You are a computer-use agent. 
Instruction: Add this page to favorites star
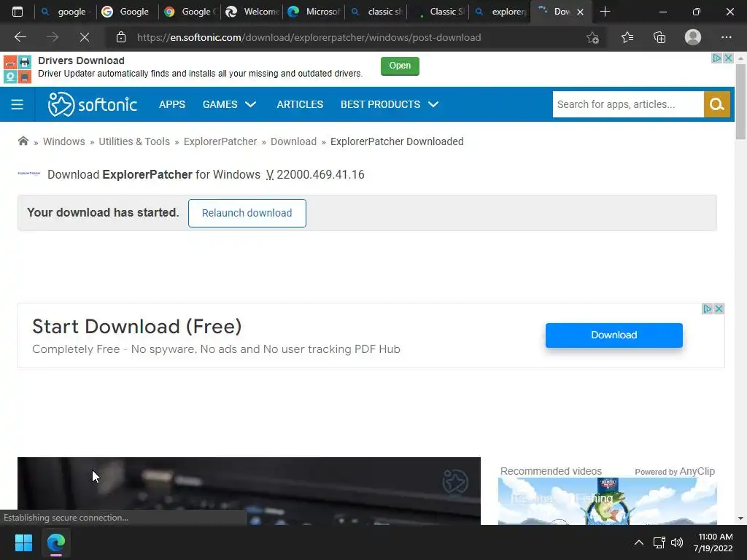point(592,37)
